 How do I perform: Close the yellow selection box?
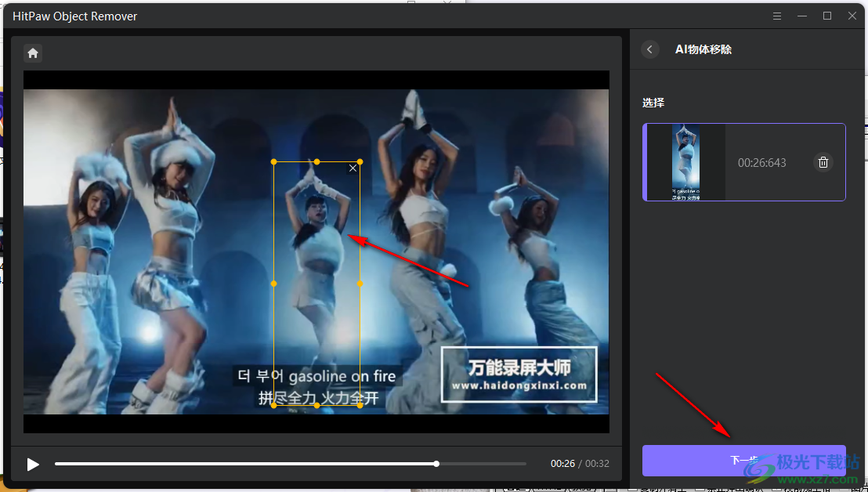coord(353,168)
